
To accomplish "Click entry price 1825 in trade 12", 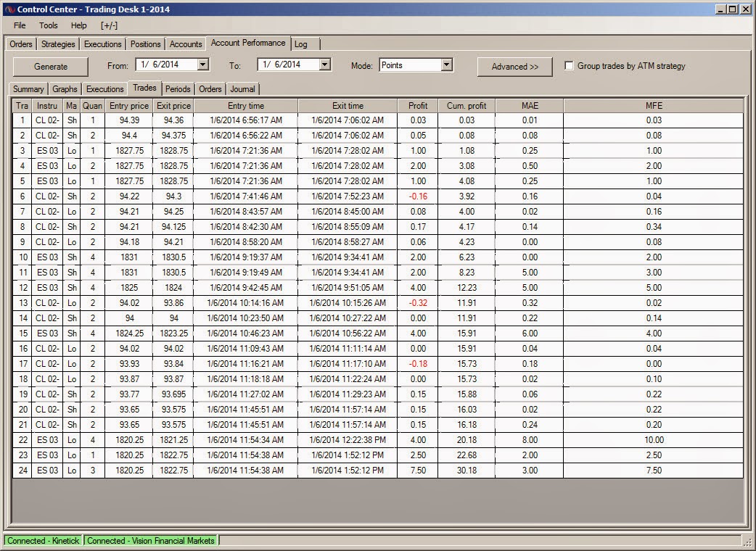I will pyautogui.click(x=129, y=288).
